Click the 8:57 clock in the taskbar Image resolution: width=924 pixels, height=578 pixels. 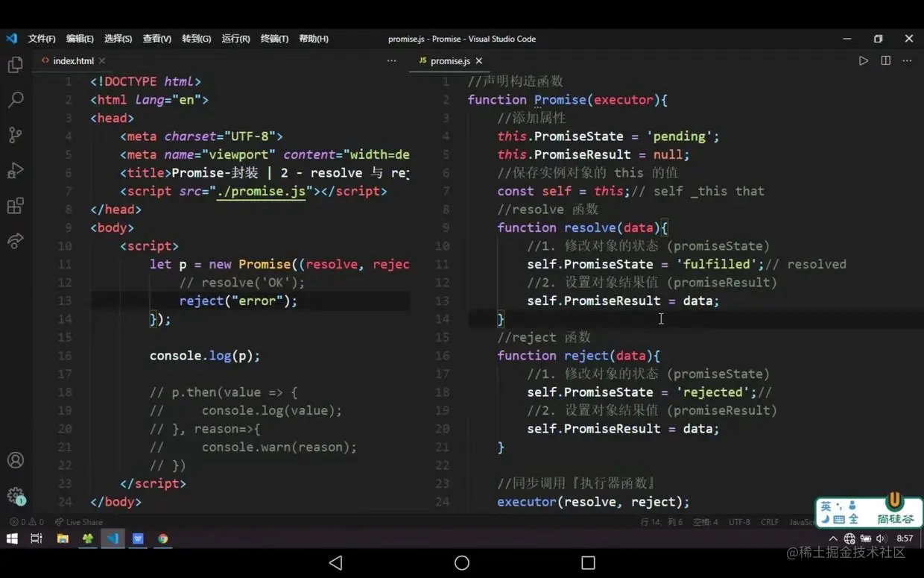[905, 538]
